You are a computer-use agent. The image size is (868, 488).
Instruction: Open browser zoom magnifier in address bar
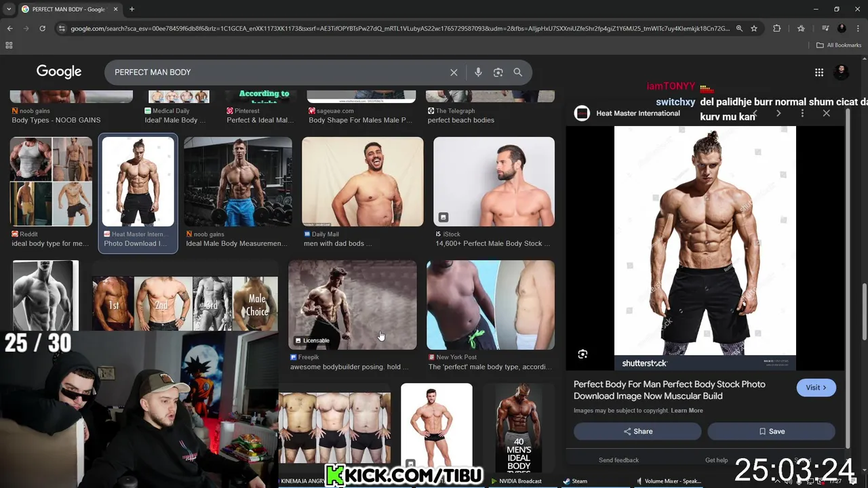point(739,28)
